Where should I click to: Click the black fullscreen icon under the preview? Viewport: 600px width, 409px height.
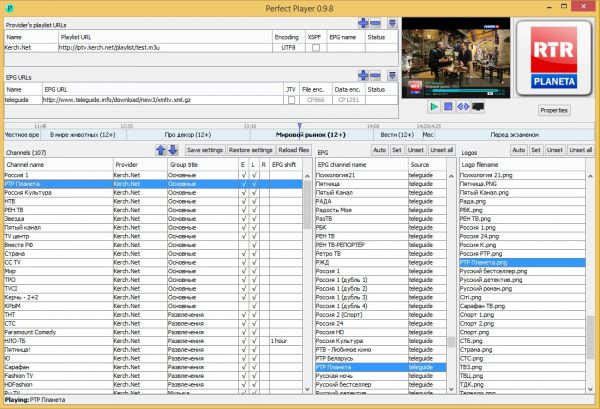pyautogui.click(x=478, y=105)
